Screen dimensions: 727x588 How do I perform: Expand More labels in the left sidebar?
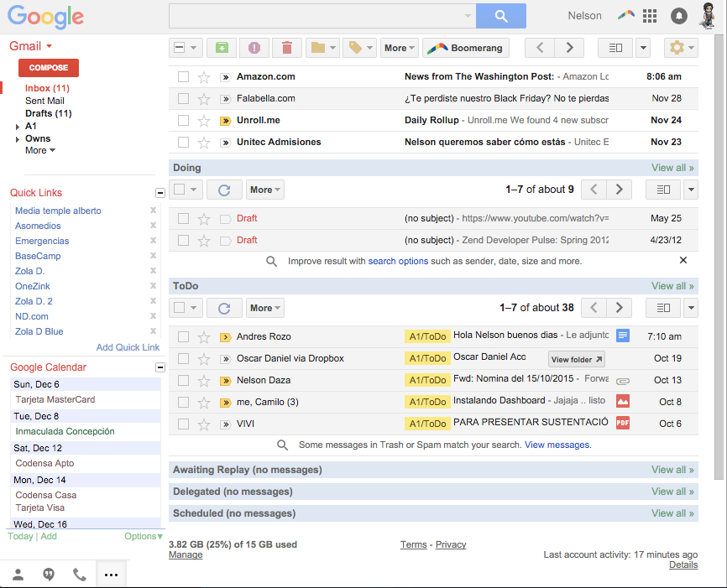pos(35,150)
